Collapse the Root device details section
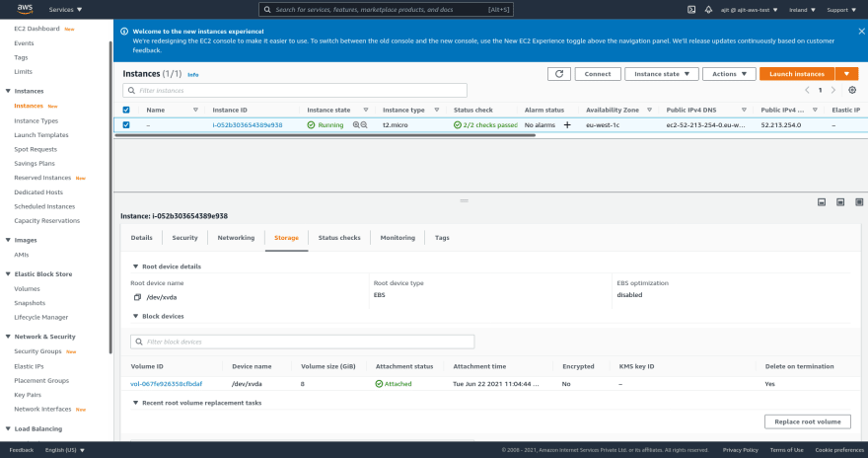Screen dimensions: 868x458 coord(136,267)
